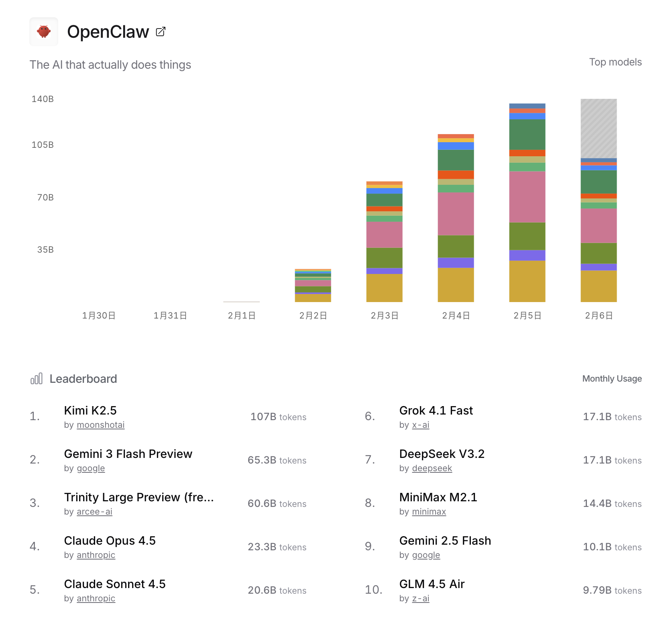This screenshot has height=621, width=672.
Task: Click the OpenClaw title heading
Action: 108,32
